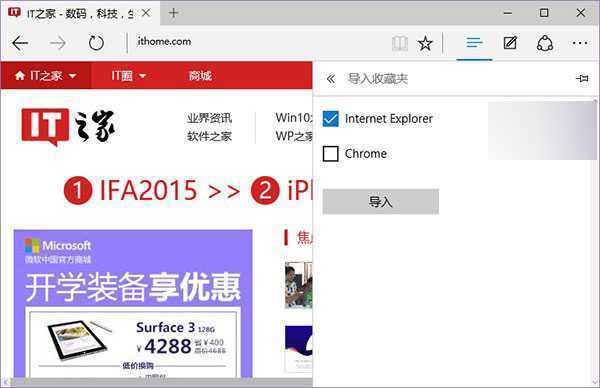This screenshot has height=388, width=600.
Task: Open the 业界资讯 link
Action: coord(209,118)
